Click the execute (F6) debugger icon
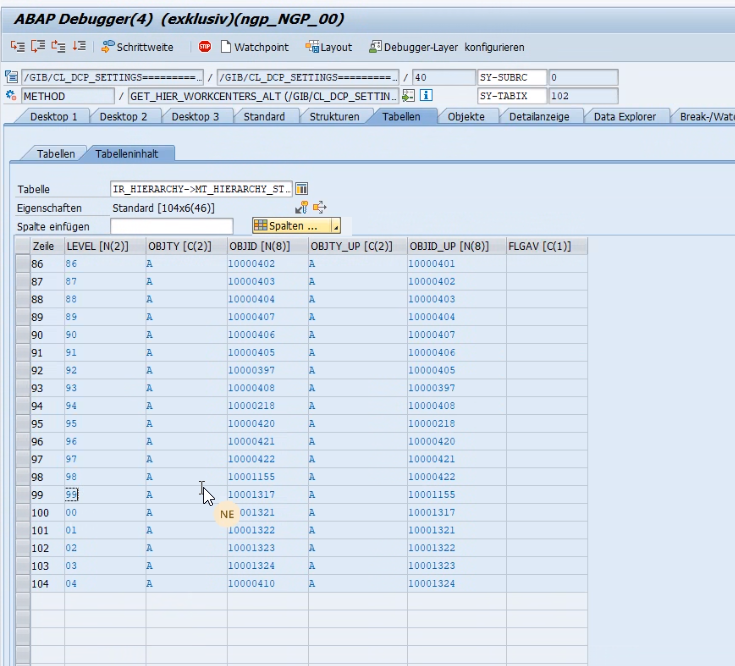 [x=38, y=47]
